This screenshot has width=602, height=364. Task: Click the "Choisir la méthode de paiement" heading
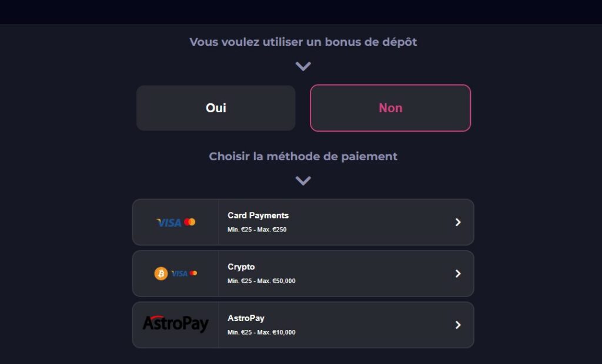click(x=303, y=157)
